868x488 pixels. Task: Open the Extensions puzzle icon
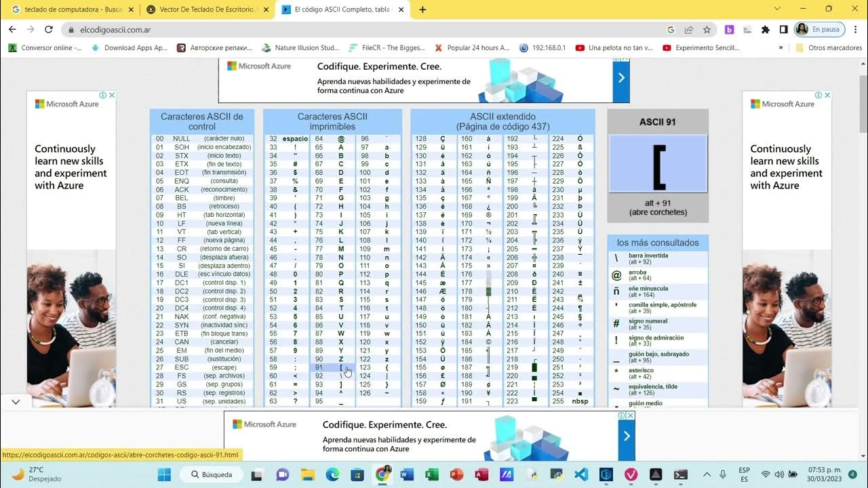coord(766,30)
